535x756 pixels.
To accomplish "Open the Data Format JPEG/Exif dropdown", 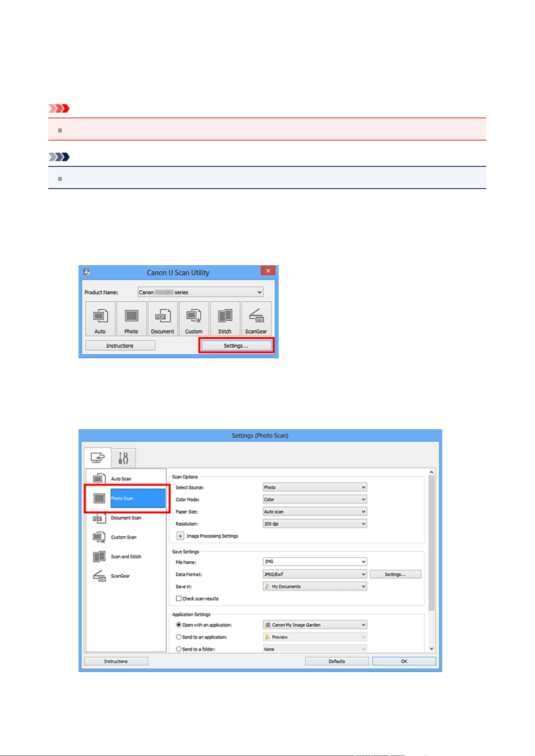I will [x=315, y=574].
